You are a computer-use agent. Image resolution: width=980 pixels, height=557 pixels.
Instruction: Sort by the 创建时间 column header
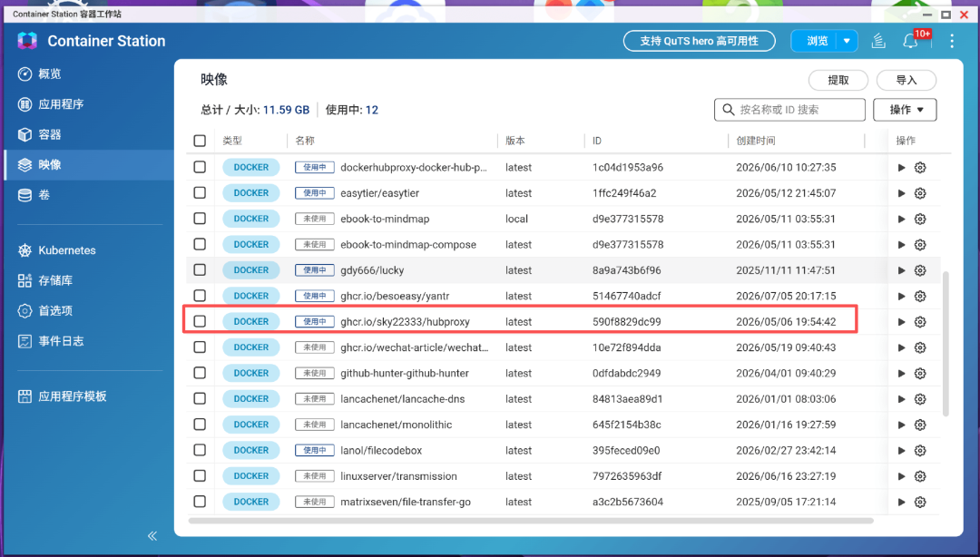pos(756,141)
